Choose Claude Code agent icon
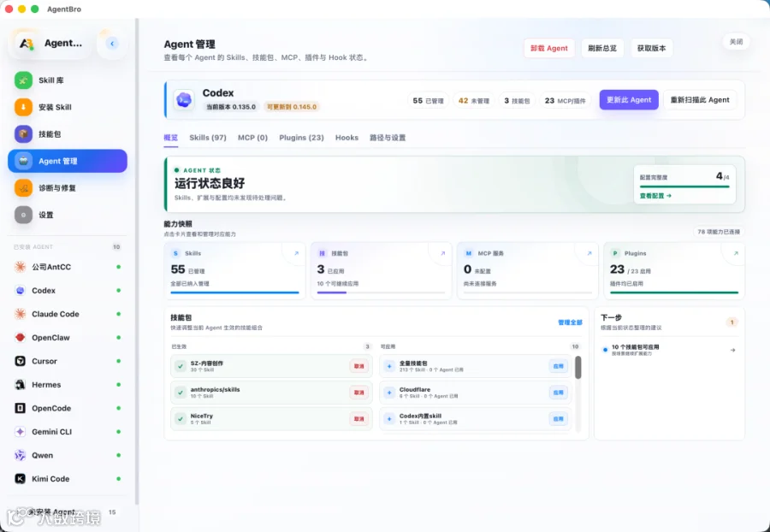This screenshot has width=770, height=532. 21,314
